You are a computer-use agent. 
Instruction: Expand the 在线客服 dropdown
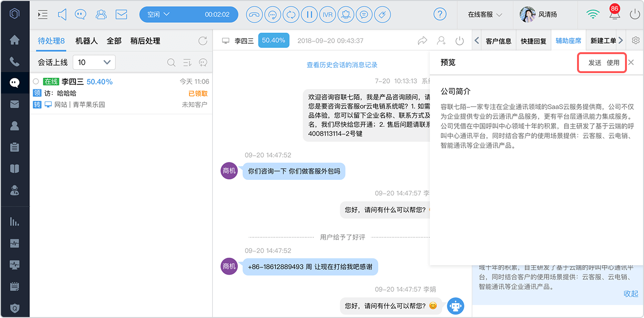(485, 15)
